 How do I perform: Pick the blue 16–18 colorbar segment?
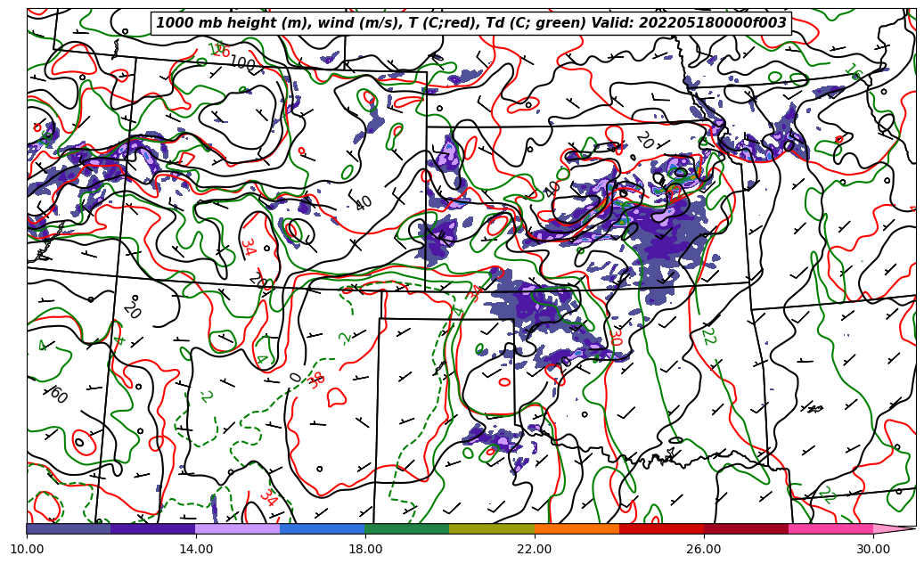click(x=323, y=528)
